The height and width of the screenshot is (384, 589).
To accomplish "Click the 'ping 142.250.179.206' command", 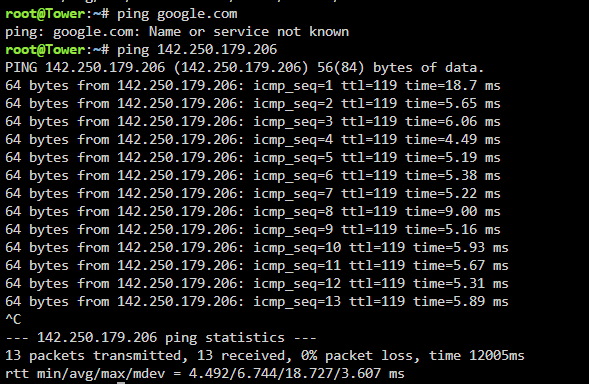I will point(197,50).
